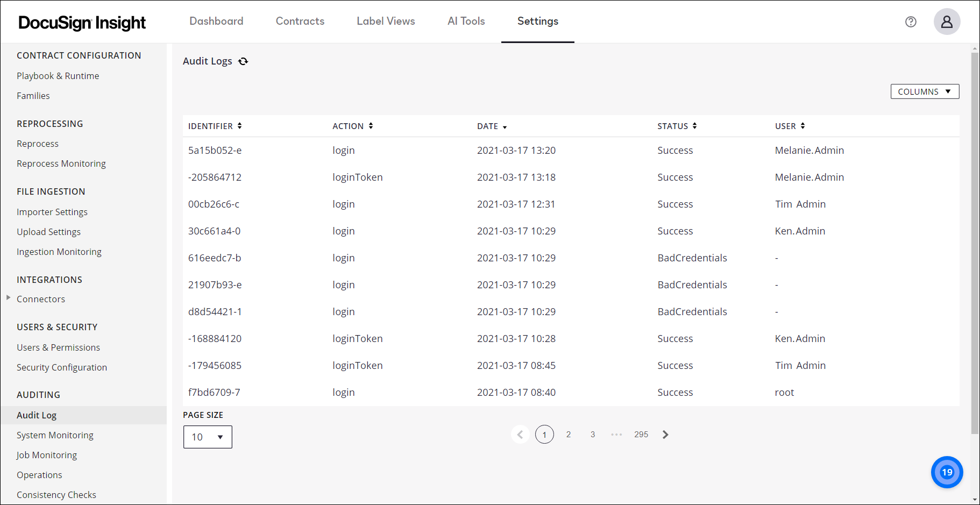Image resolution: width=980 pixels, height=505 pixels.
Task: Open the COLUMNS dropdown
Action: pyautogui.click(x=925, y=91)
